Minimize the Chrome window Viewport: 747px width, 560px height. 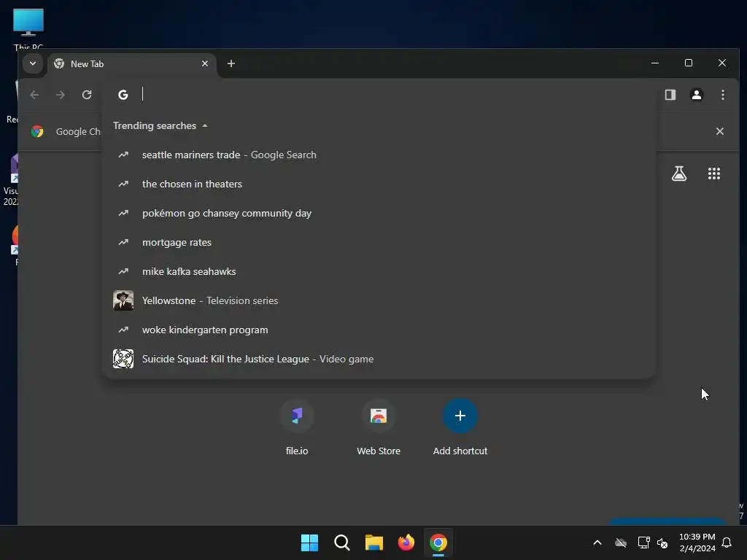655,63
